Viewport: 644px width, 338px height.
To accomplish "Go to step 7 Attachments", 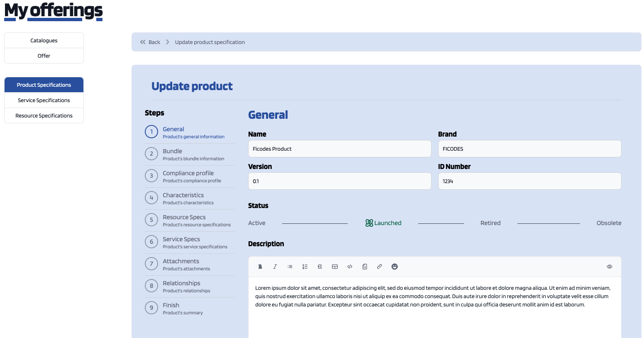I will pos(190,264).
